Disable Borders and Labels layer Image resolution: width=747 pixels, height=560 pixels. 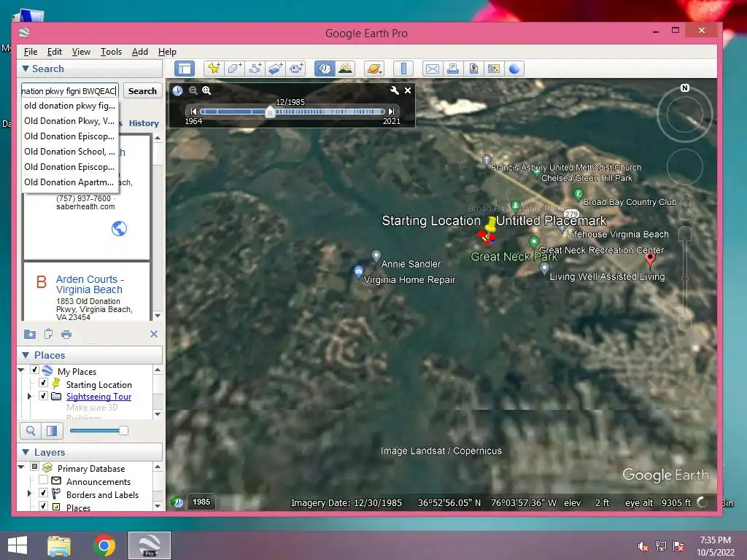tap(43, 493)
